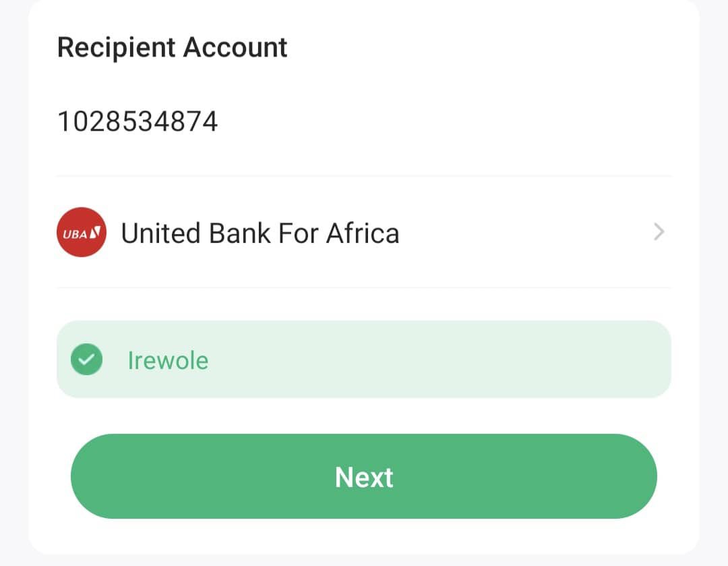Click the Irewole account holder name
This screenshot has width=728, height=566.
click(x=168, y=360)
